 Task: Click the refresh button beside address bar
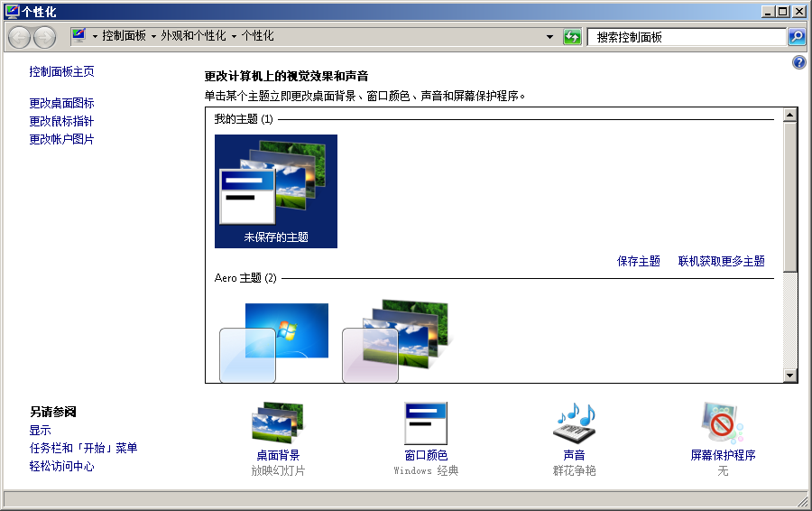(572, 37)
